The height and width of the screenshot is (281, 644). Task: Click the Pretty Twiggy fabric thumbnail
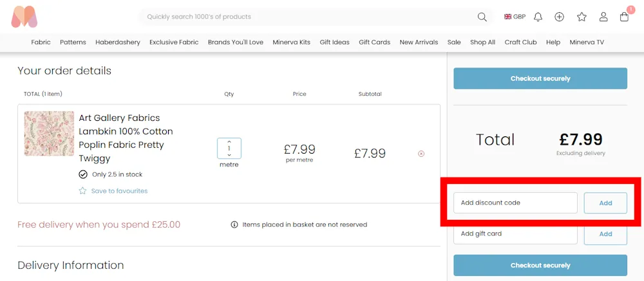(45, 134)
